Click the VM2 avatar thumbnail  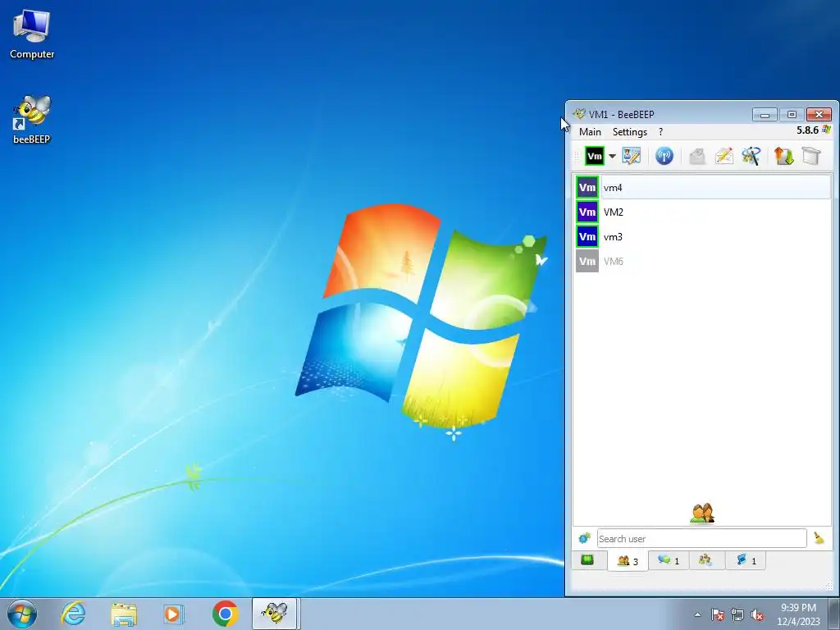(x=587, y=212)
